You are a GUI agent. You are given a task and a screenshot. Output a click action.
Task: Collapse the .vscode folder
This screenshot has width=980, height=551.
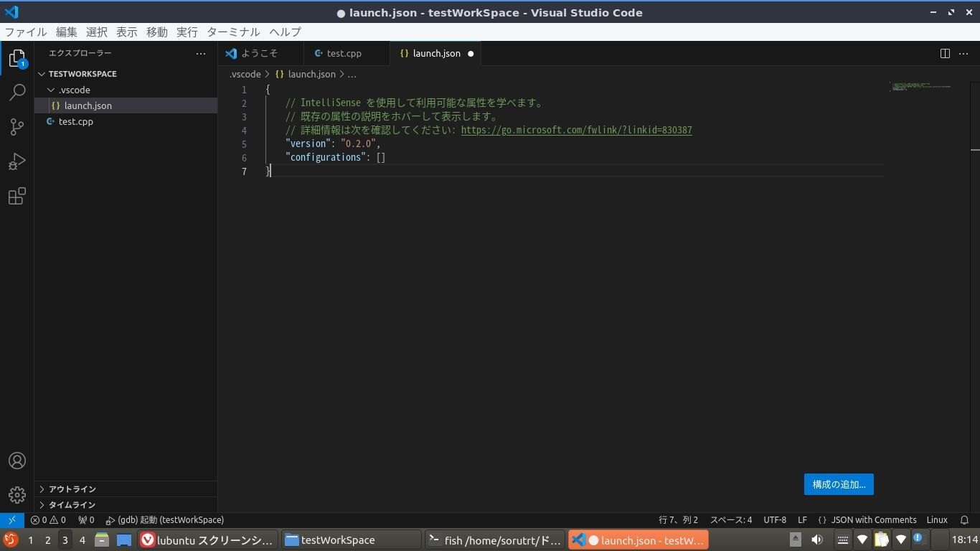[126, 90]
